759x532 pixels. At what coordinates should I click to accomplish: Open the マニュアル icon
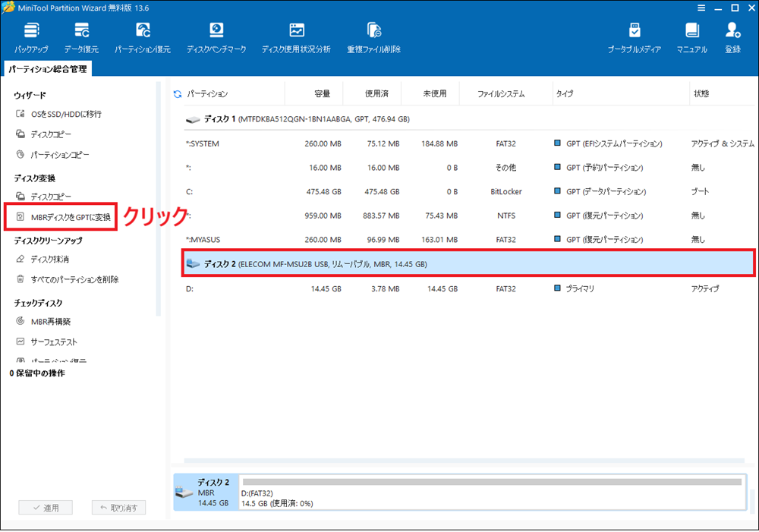coord(691,38)
